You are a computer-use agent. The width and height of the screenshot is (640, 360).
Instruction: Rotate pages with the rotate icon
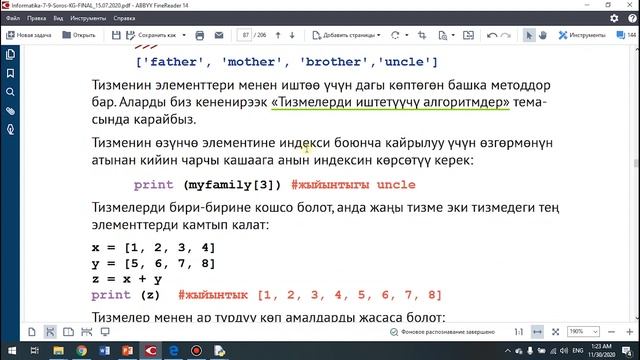point(395,35)
